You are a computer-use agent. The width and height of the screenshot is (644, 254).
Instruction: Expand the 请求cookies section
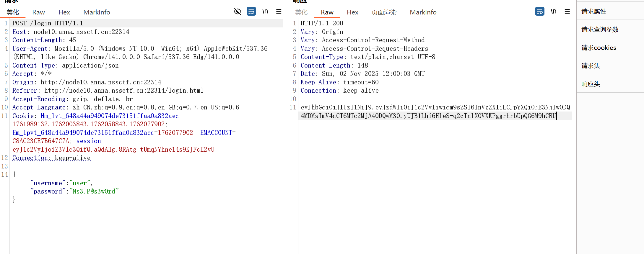[599, 48]
